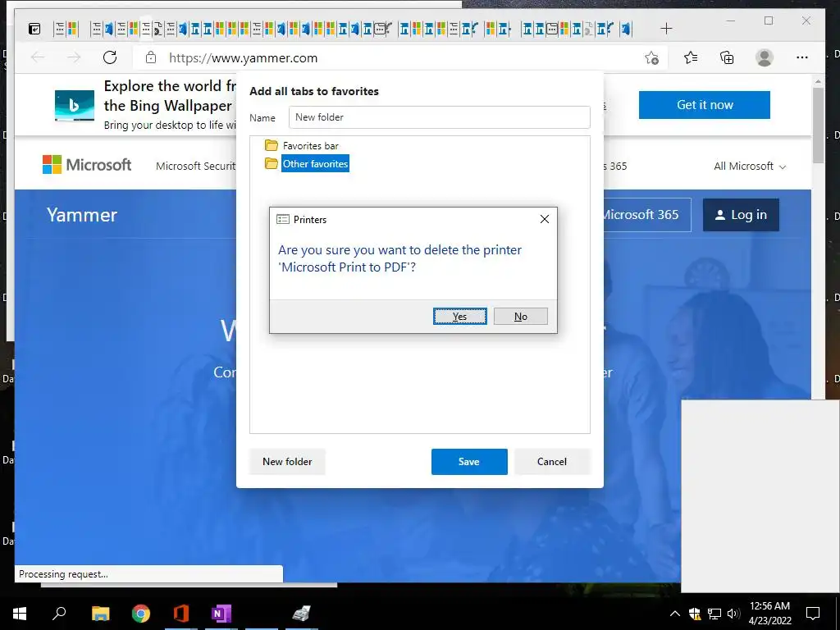Click the Microsoft 365 outlined button
The image size is (840, 630).
coord(647,215)
